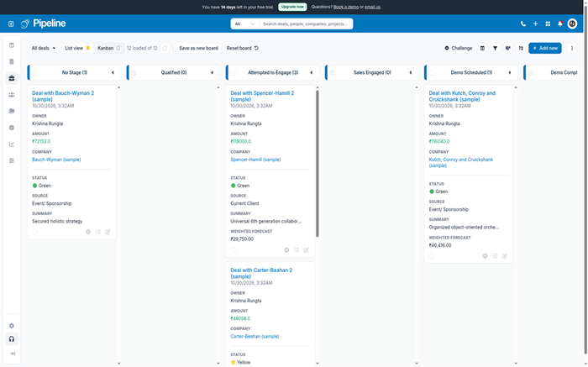Collapse the No Stage column
Screen dimensions: 588x367
(113, 73)
